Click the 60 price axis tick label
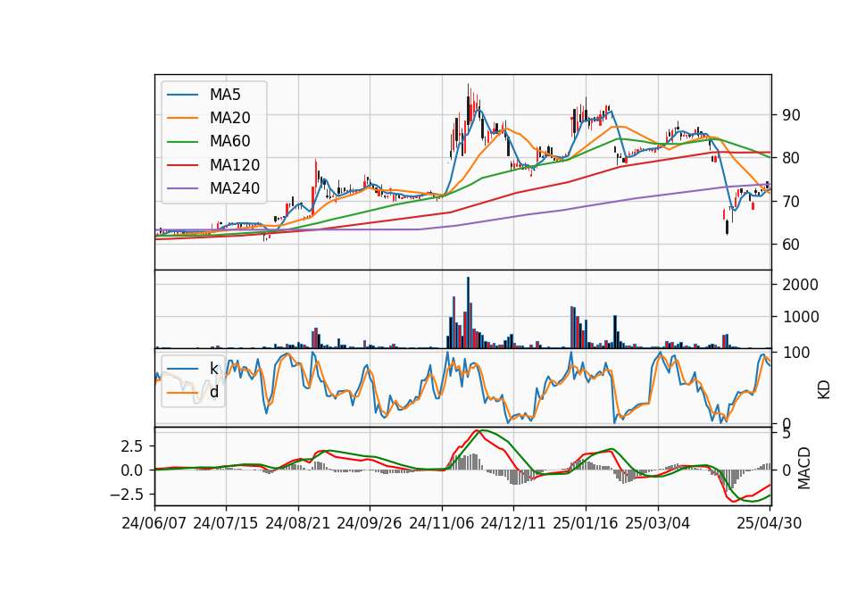The width and height of the screenshot is (857, 616). point(791,245)
